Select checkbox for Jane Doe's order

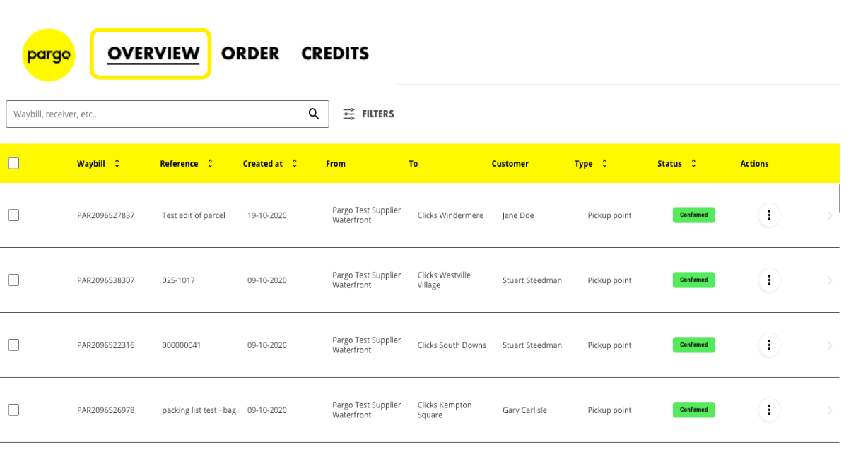13,215
